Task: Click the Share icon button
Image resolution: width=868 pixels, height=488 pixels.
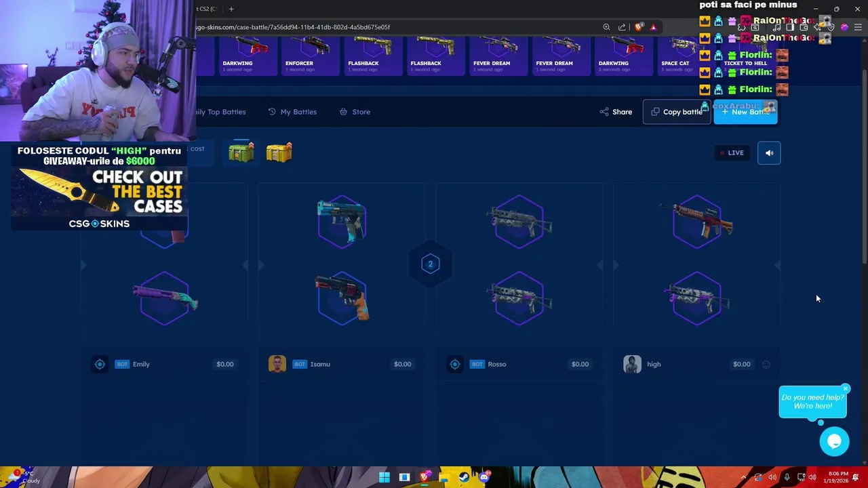Action: pyautogui.click(x=616, y=112)
